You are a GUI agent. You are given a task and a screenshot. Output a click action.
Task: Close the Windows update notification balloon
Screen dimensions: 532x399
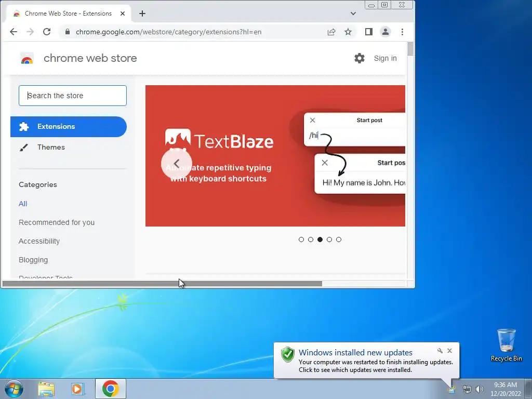point(449,351)
